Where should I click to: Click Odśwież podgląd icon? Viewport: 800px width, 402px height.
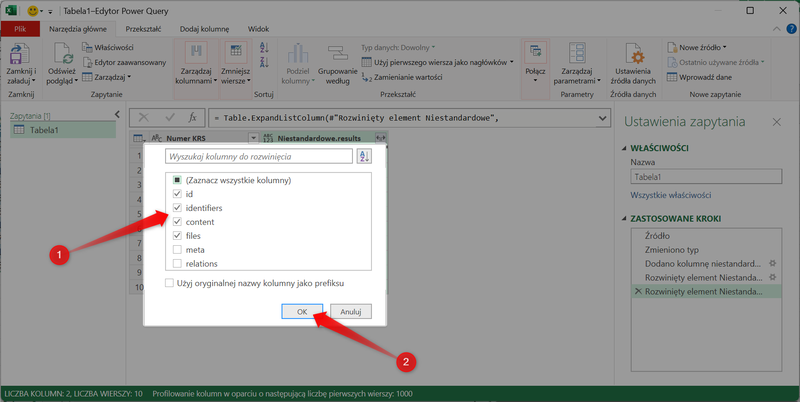(62, 54)
